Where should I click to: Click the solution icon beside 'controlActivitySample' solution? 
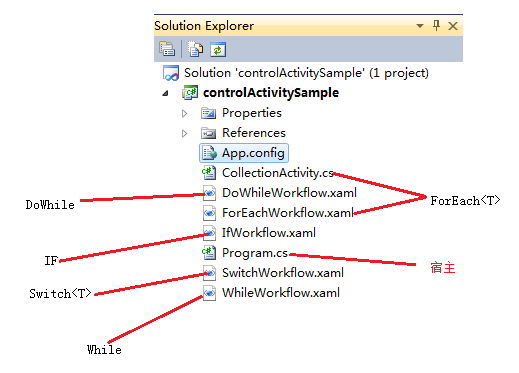pyautogui.click(x=171, y=73)
